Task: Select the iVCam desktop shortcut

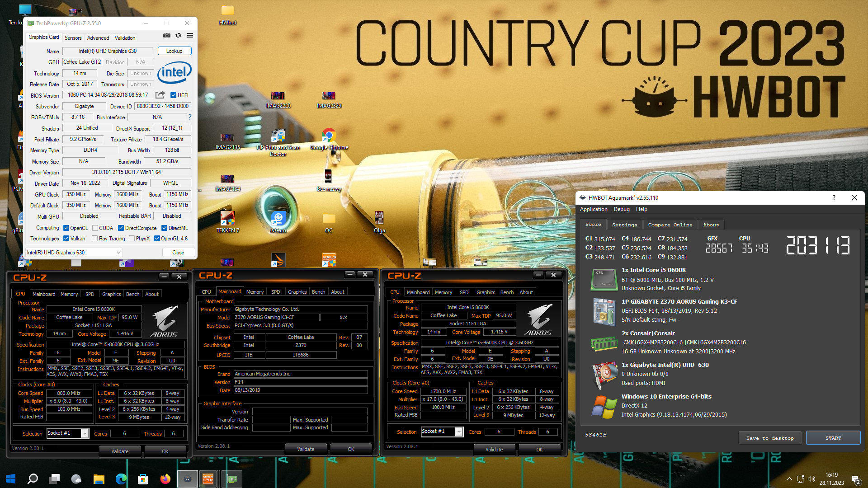Action: 278,222
